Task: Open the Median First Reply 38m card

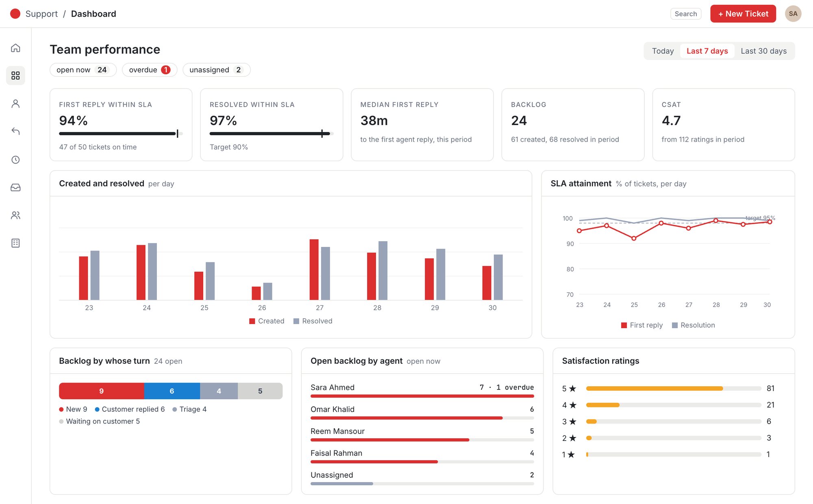Action: (422, 125)
